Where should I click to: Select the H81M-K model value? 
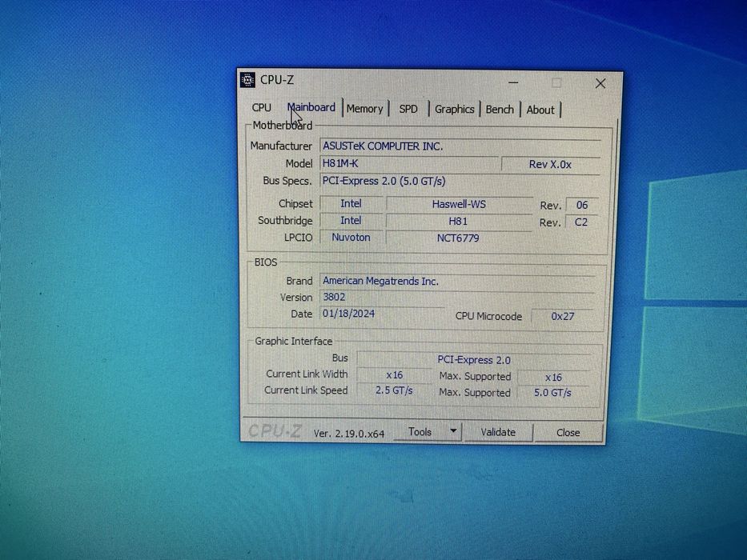pyautogui.click(x=409, y=164)
